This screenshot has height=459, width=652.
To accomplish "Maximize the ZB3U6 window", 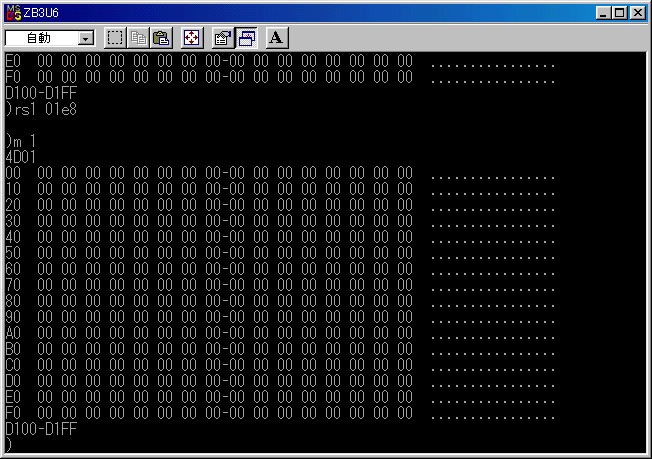I will click(619, 13).
